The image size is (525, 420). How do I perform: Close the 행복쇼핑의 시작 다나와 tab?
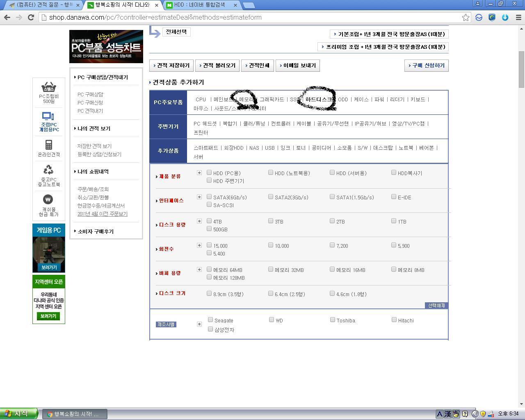tap(156, 5)
